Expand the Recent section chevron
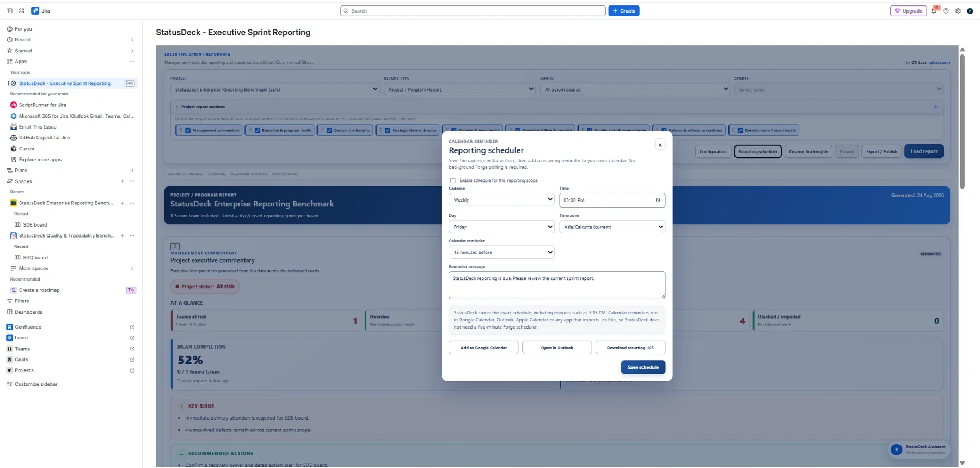This screenshot has height=468, width=980. click(x=132, y=40)
